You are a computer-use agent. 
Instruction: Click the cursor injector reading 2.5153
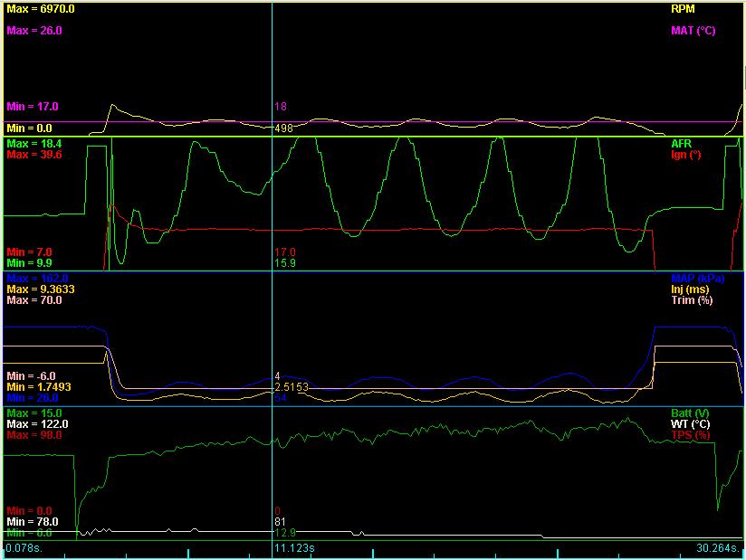point(292,387)
